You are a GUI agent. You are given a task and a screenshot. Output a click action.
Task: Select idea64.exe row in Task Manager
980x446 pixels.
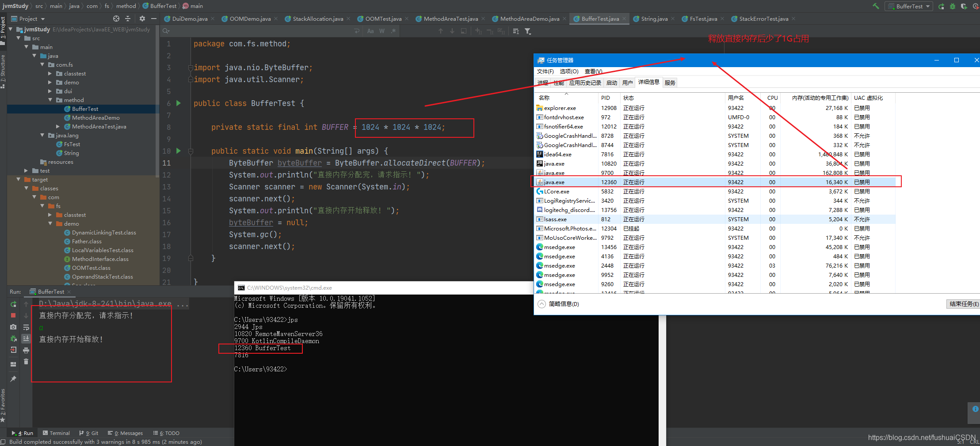(715, 154)
